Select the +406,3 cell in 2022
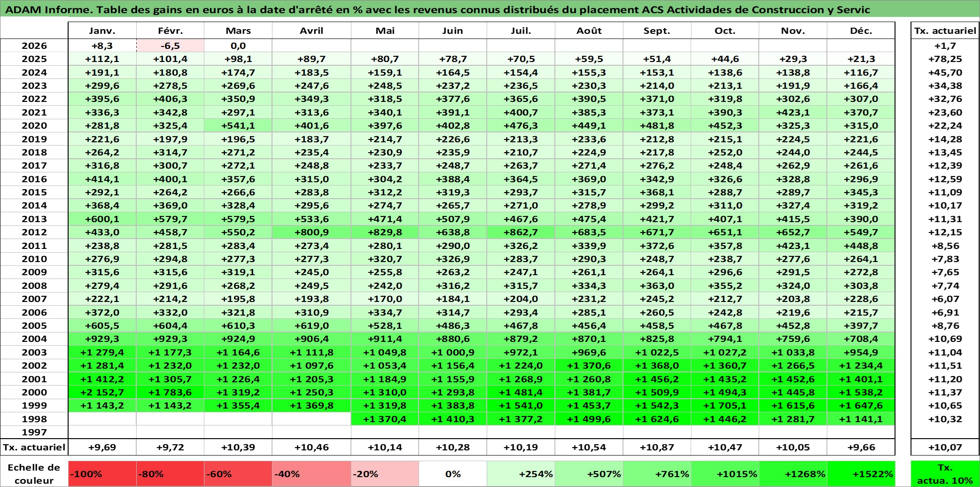The width and height of the screenshot is (980, 487). (170, 99)
